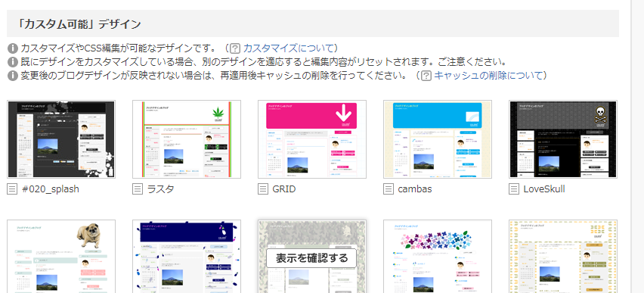Click the document icon beside LoveSkull
The width and height of the screenshot is (644, 293).
514,189
